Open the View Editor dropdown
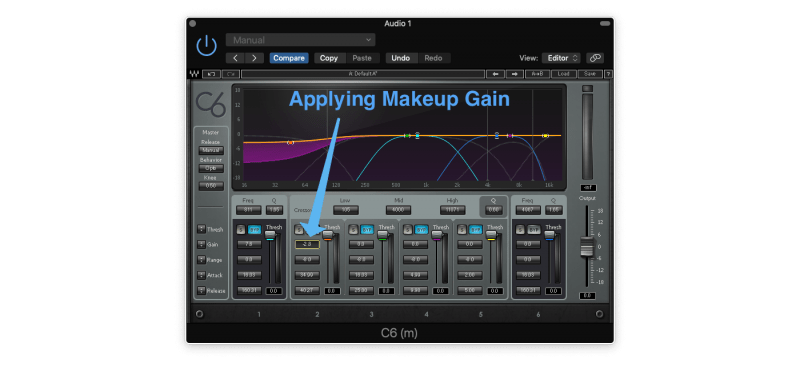The height and width of the screenshot is (379, 800). (561, 58)
